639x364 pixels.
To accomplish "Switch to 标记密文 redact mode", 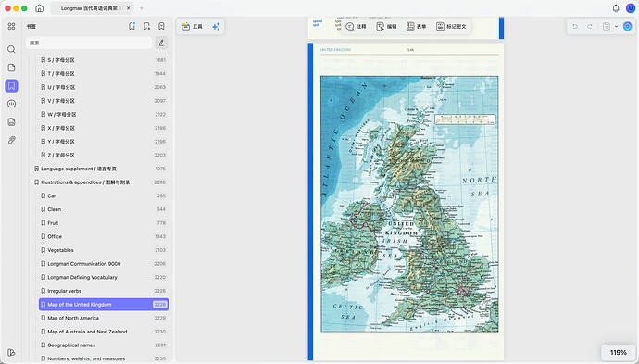I will tap(451, 27).
